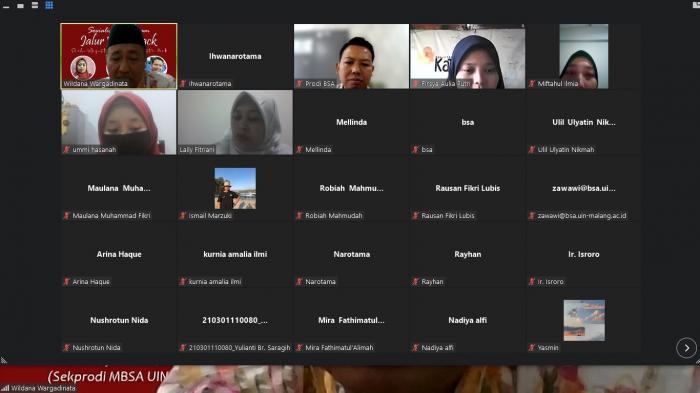Screen dimensions: 700x393
Task: Click centered name 'Narotama'
Action: (x=351, y=255)
